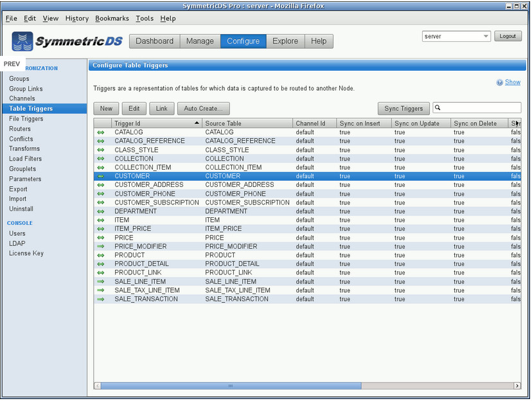Click the sync arrow icon for PRODUCT_DETAIL row
The height and width of the screenshot is (401, 532).
coord(101,264)
